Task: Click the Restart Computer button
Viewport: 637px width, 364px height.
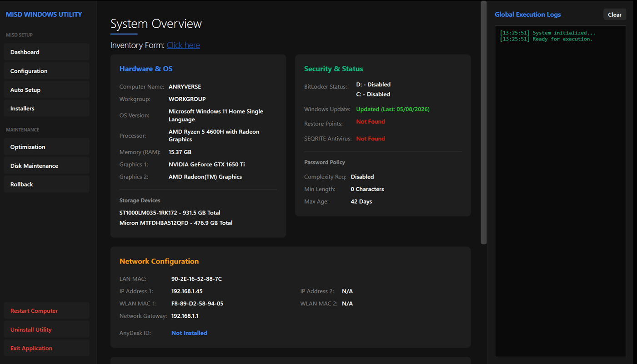Action: point(46,311)
